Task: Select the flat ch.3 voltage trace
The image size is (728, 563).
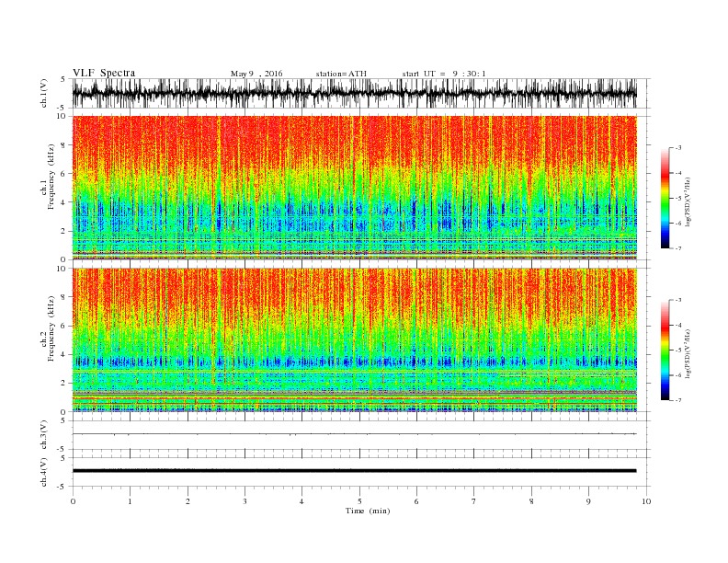Action: tap(354, 434)
